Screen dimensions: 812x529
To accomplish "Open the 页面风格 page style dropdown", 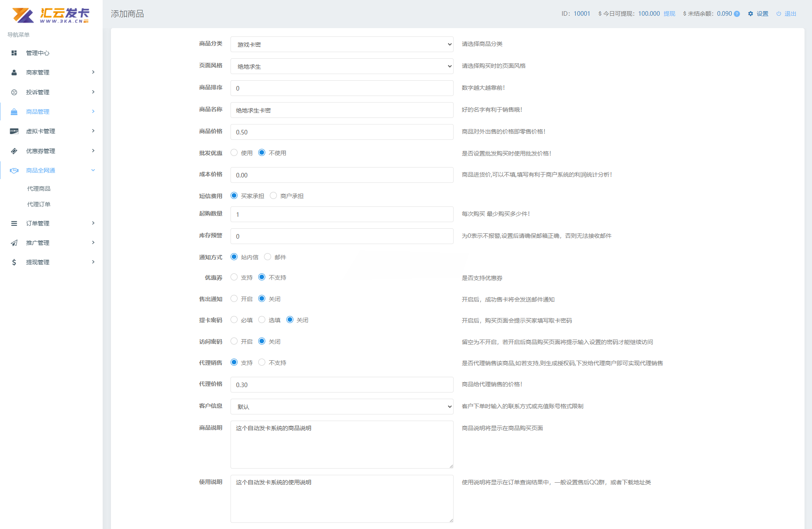I will click(x=342, y=66).
